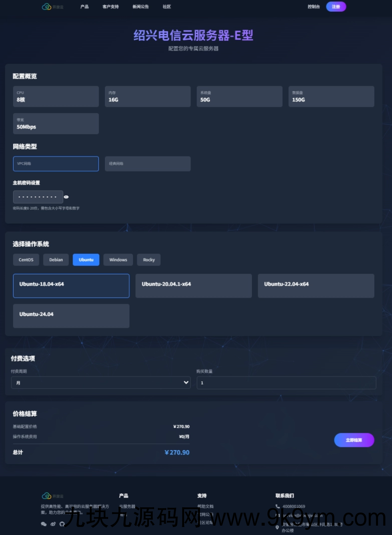Choose the Ubuntu-22.04-x64 image option
The height and width of the screenshot is (535, 392).
316,286
